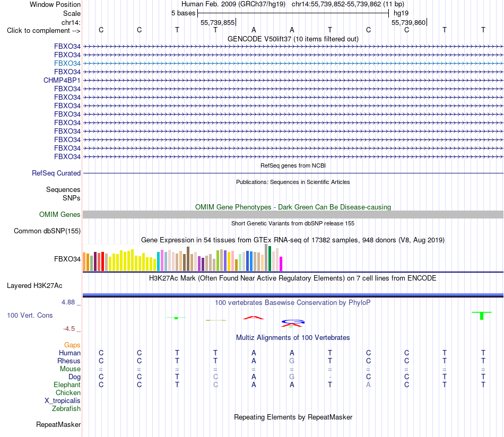Click the blue G conservation logo
This screenshot has width=504, height=437.
point(292,321)
